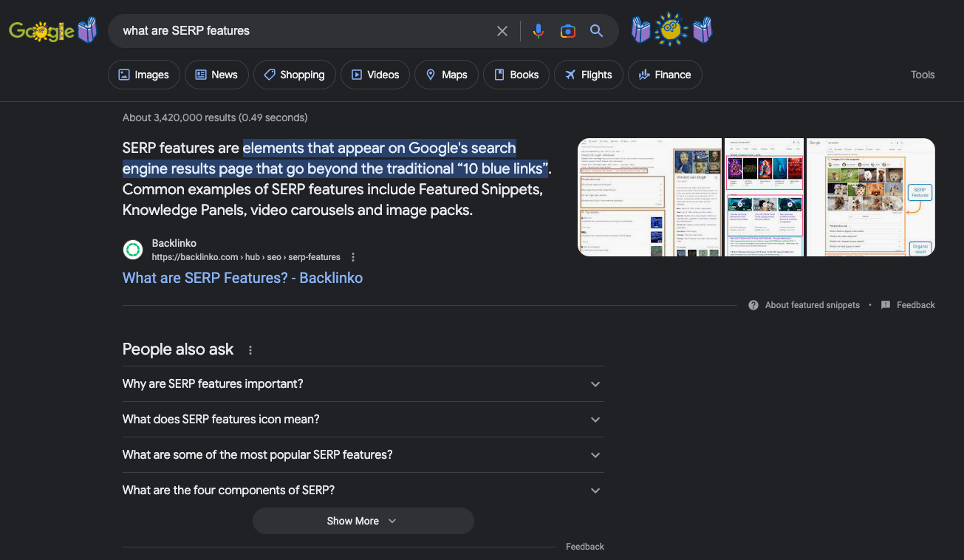Click the Maps pin icon
Image resolution: width=964 pixels, height=560 pixels.
(430, 74)
